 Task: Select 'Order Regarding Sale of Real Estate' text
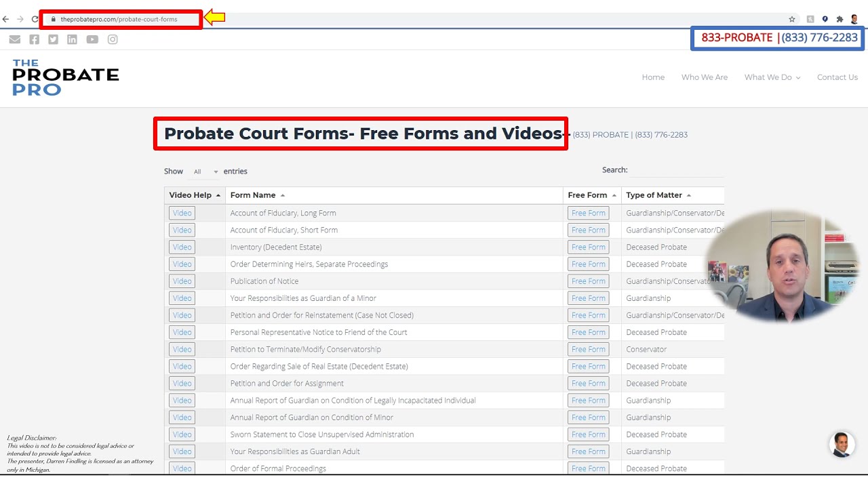[x=319, y=366]
